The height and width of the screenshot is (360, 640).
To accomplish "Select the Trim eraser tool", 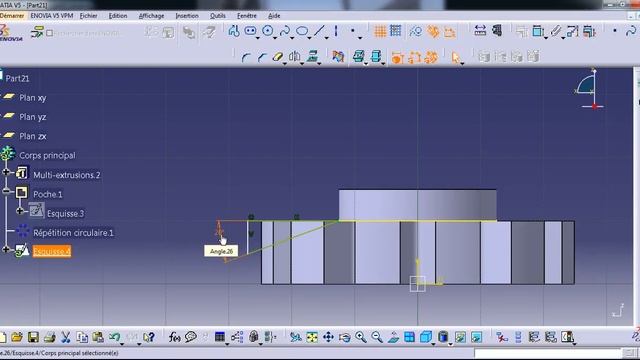I will (x=278, y=57).
